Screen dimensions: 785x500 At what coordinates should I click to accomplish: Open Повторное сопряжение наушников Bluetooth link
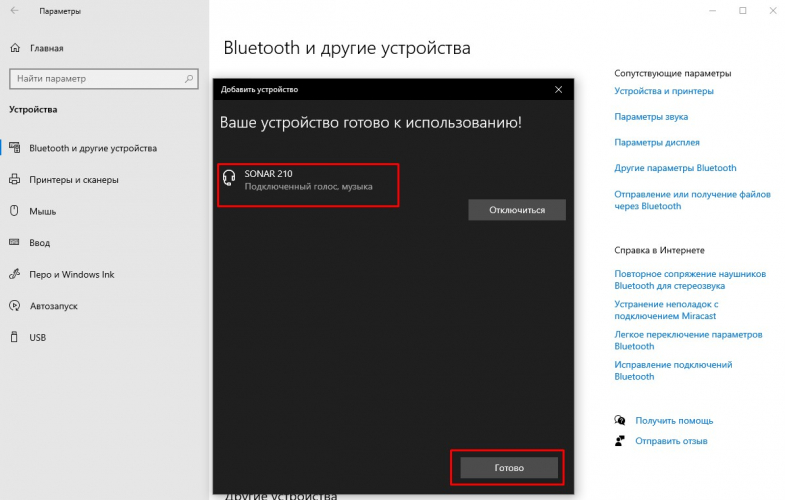[x=690, y=280]
